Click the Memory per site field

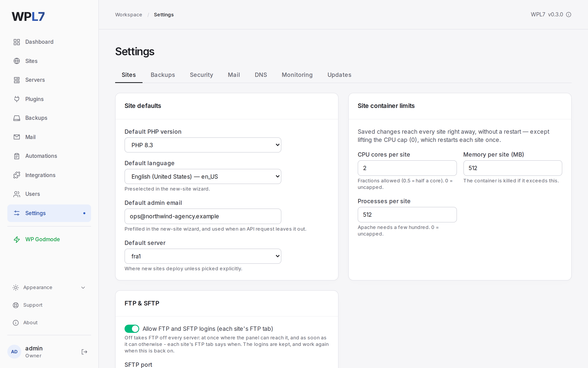pyautogui.click(x=512, y=168)
